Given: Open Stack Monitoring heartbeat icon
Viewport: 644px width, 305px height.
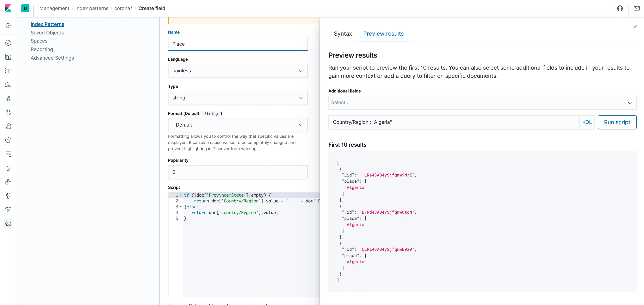Looking at the screenshot, I should pyautogui.click(x=8, y=210).
